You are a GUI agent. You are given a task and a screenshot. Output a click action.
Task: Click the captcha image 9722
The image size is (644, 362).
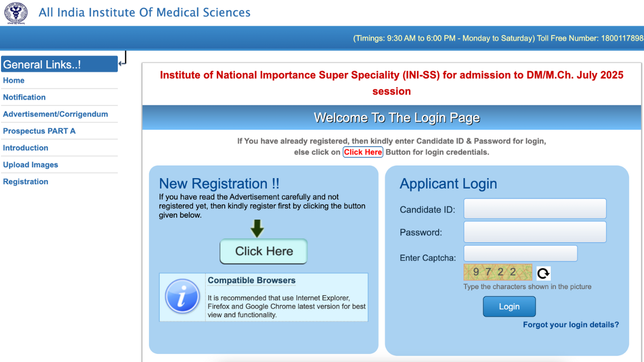pos(498,272)
